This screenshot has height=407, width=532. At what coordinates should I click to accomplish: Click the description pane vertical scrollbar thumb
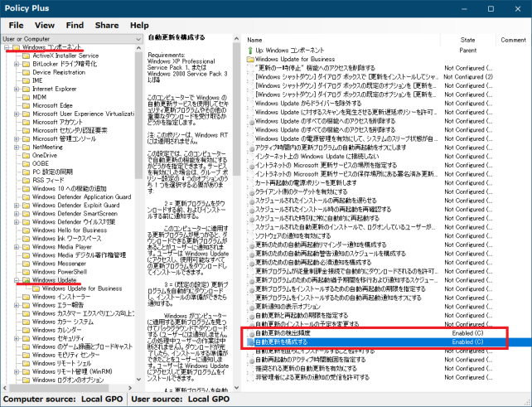pos(236,109)
